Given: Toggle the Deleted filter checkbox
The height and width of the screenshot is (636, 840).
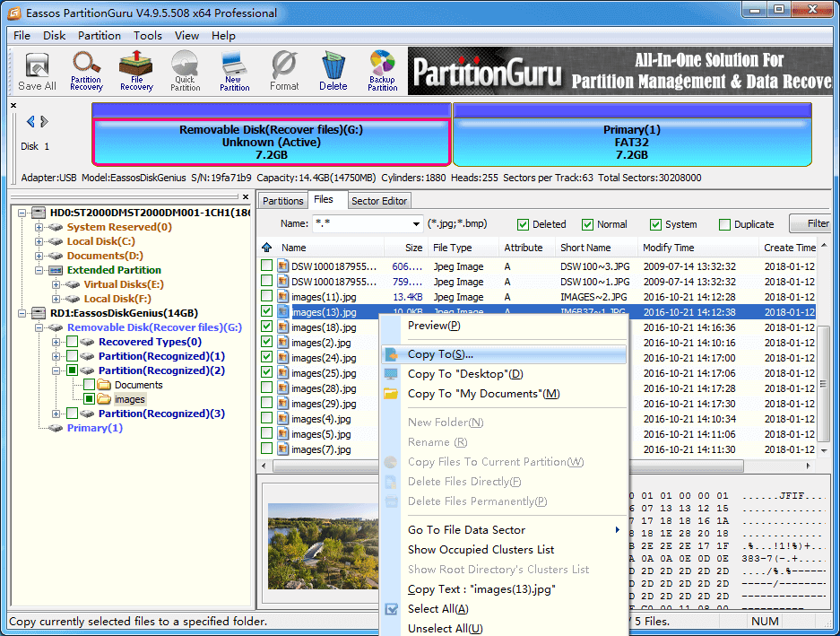Looking at the screenshot, I should (523, 224).
